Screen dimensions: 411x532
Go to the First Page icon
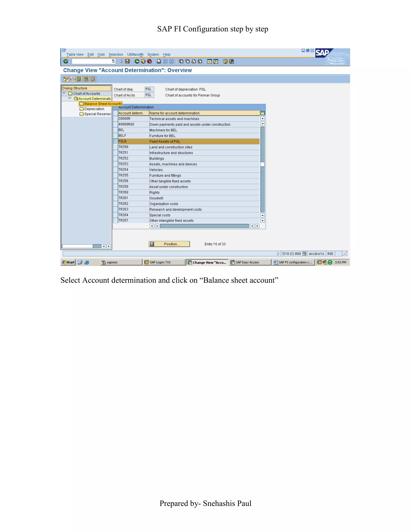pos(181,61)
